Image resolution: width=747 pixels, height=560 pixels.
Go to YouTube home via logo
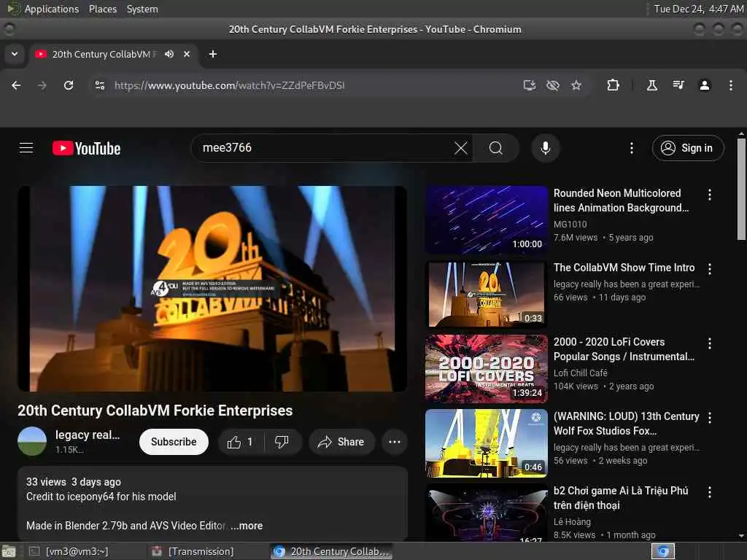click(x=86, y=148)
